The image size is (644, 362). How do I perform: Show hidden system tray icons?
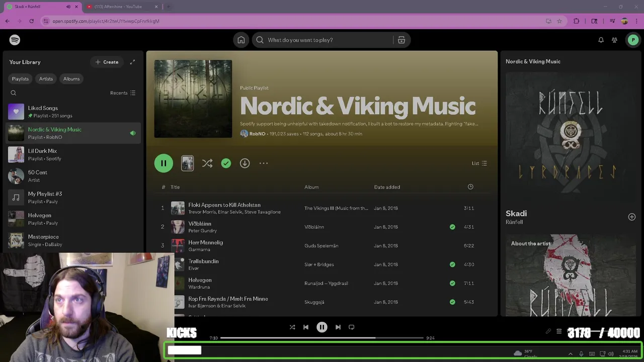coord(570,354)
